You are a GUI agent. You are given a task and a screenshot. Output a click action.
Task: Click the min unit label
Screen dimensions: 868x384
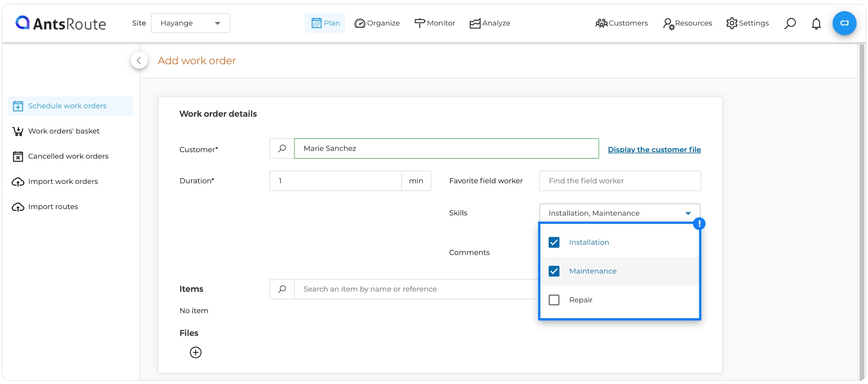pos(416,181)
